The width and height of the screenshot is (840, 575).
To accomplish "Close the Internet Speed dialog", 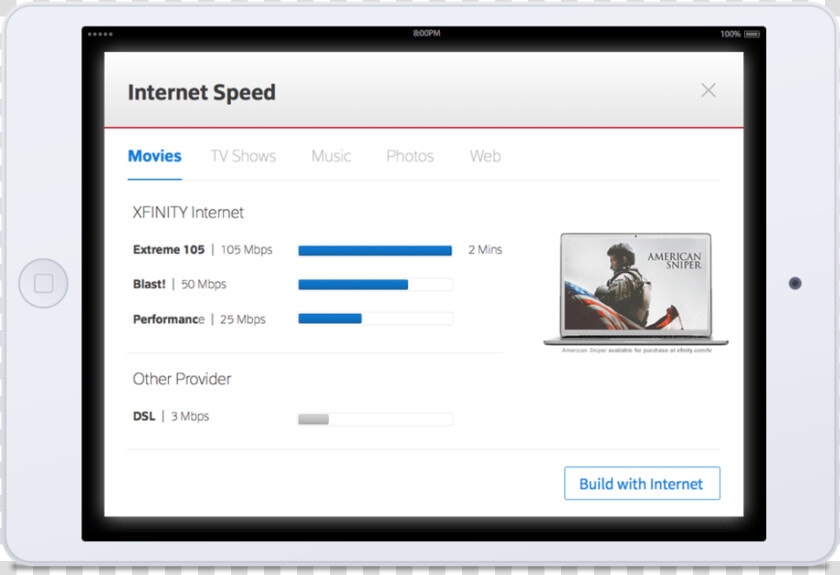I will (x=708, y=90).
